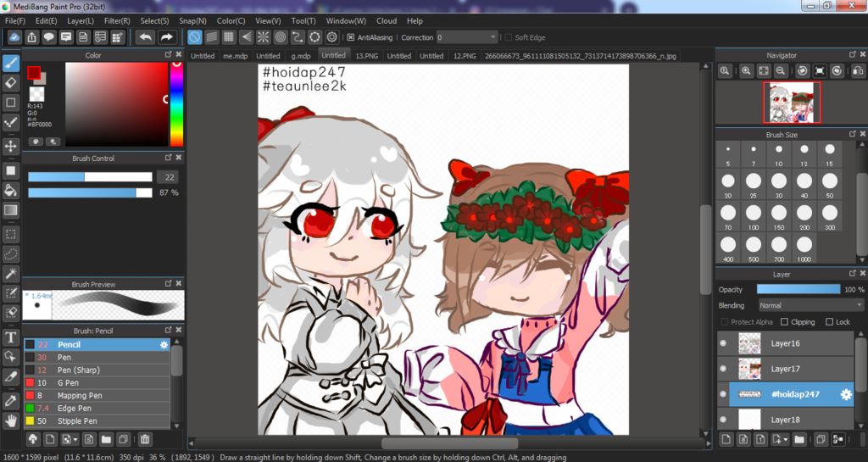Open the Layer(L) menu
Screen dimensions: 868x462
81,21
